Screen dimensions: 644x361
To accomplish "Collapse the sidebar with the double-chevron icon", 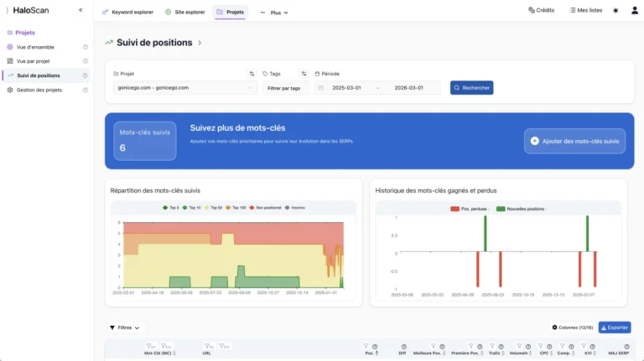I will [x=80, y=10].
